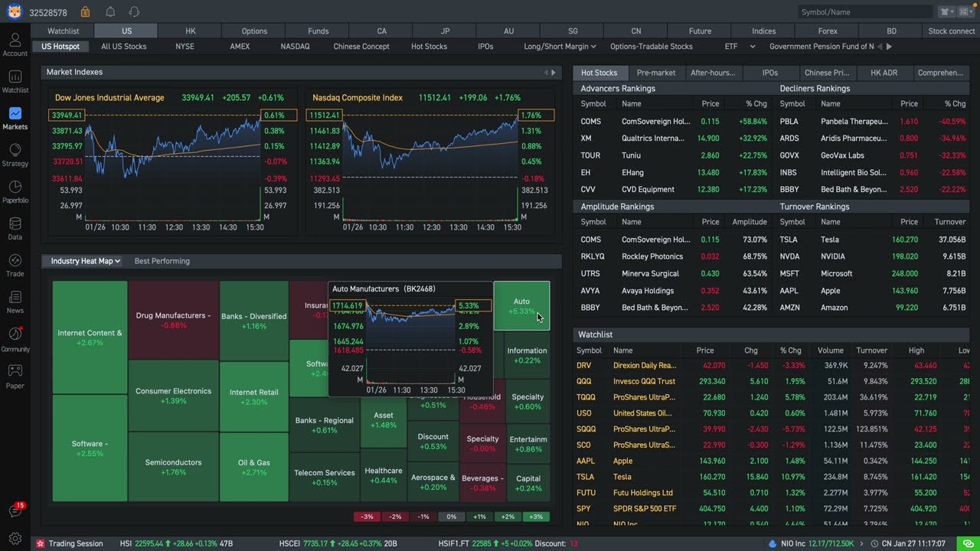This screenshot has width=980, height=551.
Task: Open the Banks - Regional heat map tile
Action: [x=324, y=425]
